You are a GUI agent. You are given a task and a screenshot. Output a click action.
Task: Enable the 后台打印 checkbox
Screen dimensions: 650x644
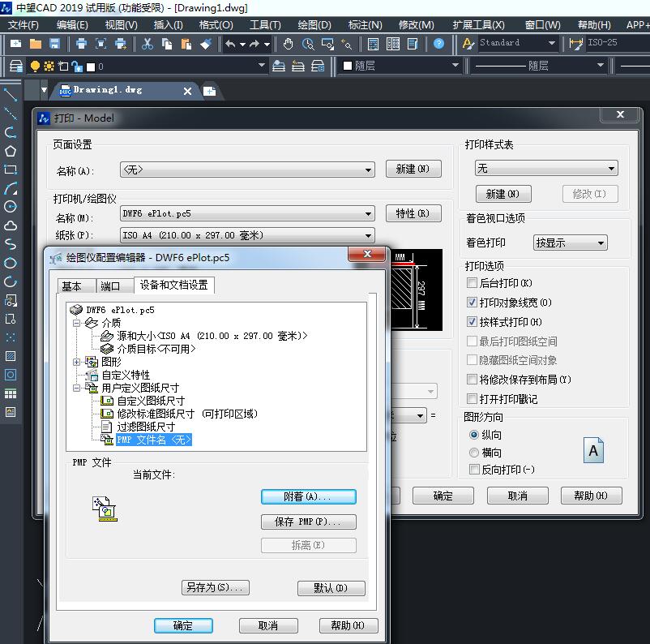[x=472, y=283]
